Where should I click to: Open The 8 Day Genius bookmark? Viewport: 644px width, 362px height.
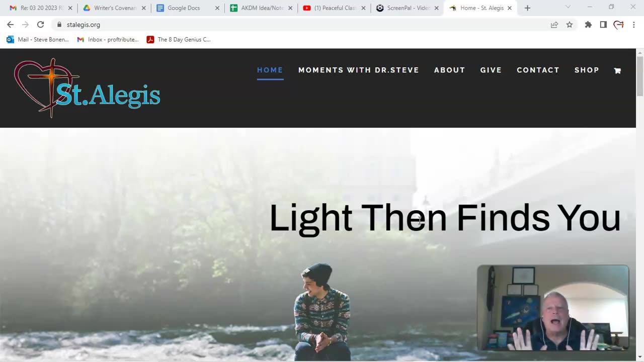[179, 39]
